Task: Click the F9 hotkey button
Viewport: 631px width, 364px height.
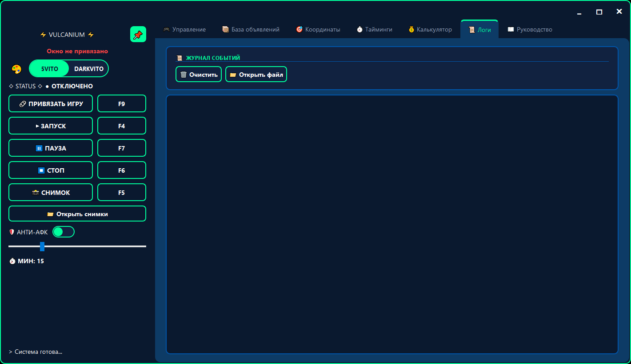Action: (x=122, y=103)
